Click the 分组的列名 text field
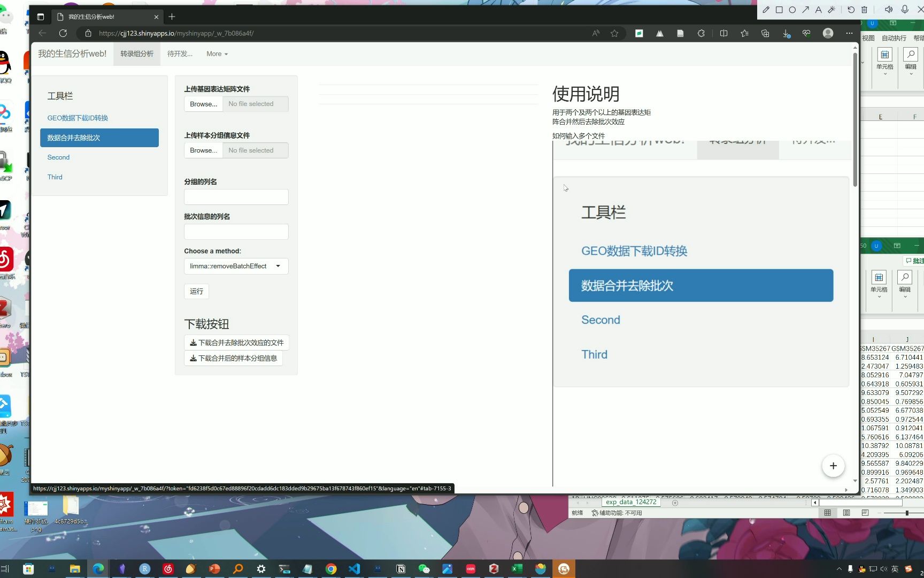 [x=236, y=197]
